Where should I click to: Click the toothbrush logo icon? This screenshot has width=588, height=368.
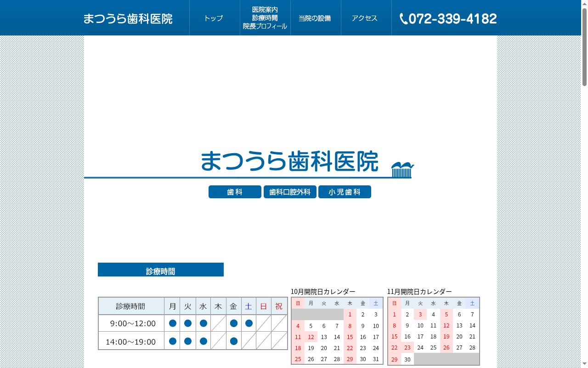pyautogui.click(x=402, y=170)
